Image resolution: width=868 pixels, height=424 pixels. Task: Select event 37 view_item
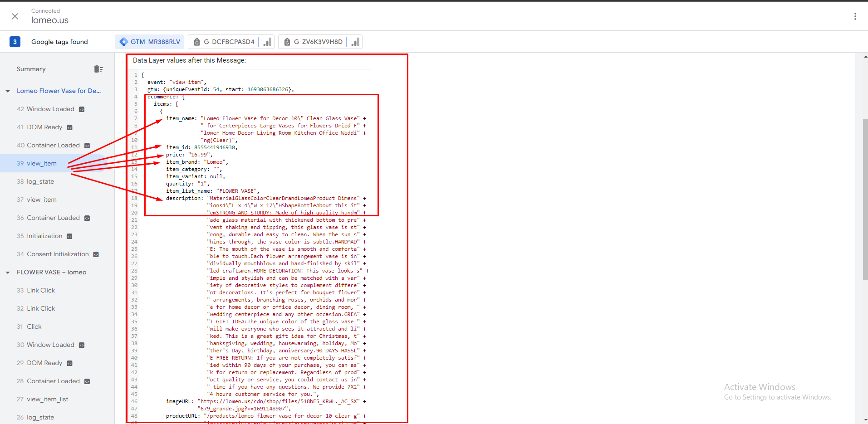coord(41,200)
